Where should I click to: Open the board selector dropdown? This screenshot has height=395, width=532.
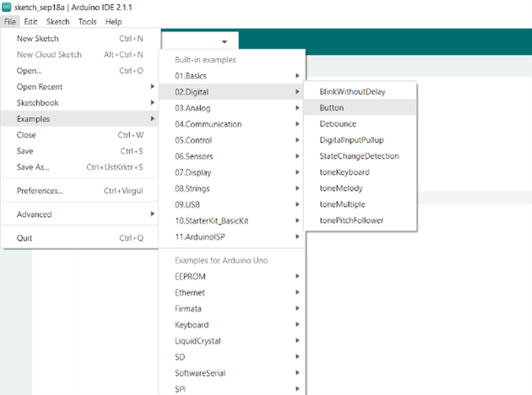200,41
